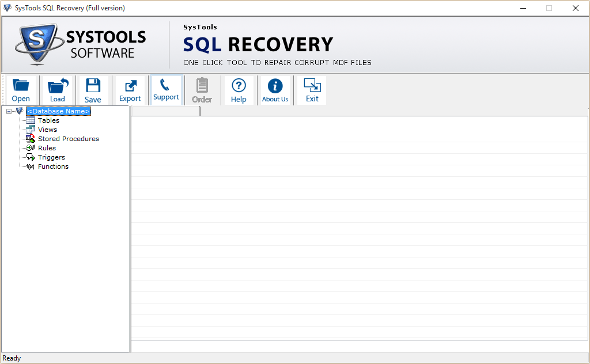This screenshot has width=590, height=364.
Task: Click the Tables grid icon
Action: 31,120
